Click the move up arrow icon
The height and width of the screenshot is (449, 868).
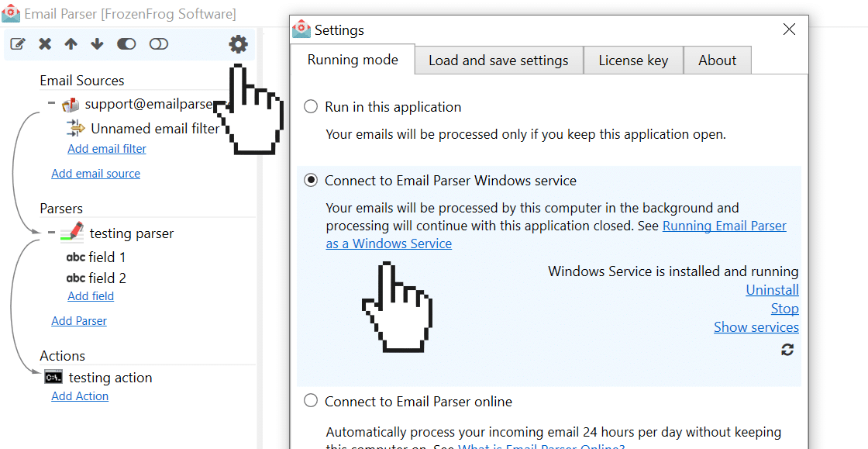point(71,43)
